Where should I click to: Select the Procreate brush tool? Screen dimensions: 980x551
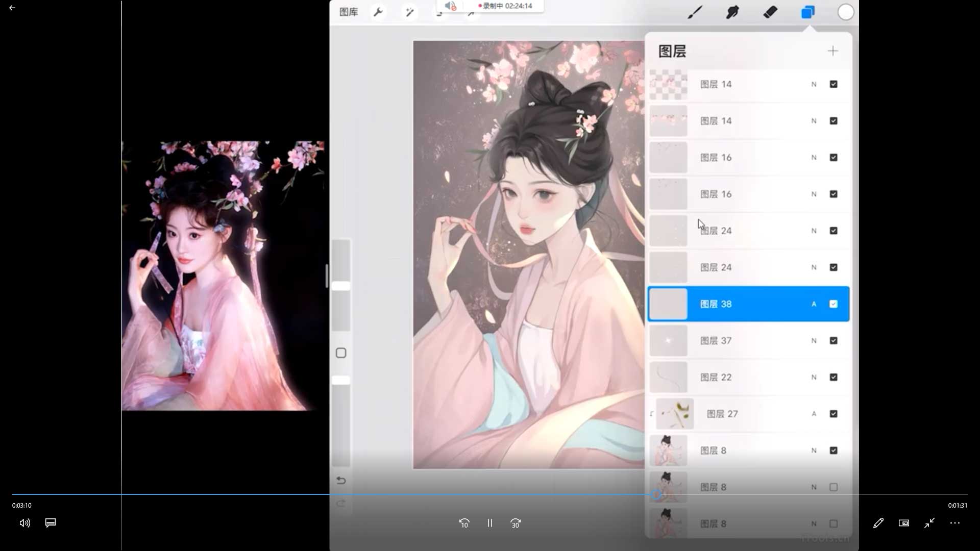coord(695,12)
